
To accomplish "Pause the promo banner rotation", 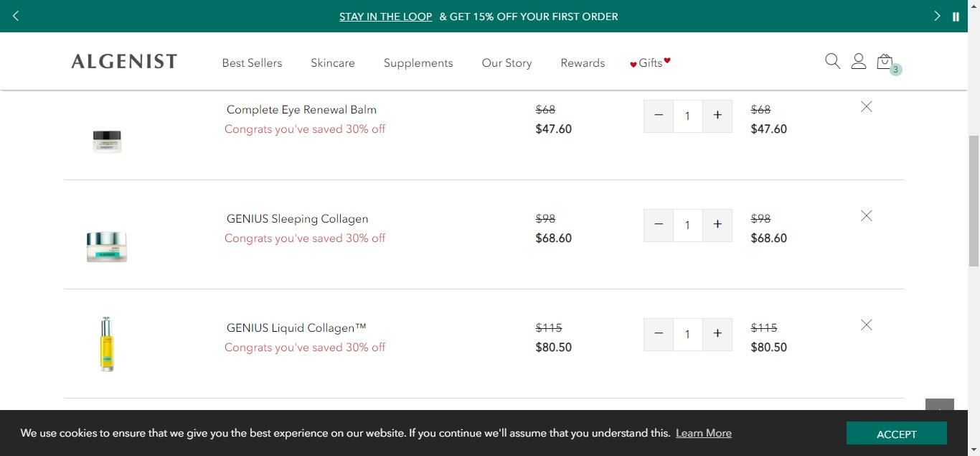I will [956, 17].
